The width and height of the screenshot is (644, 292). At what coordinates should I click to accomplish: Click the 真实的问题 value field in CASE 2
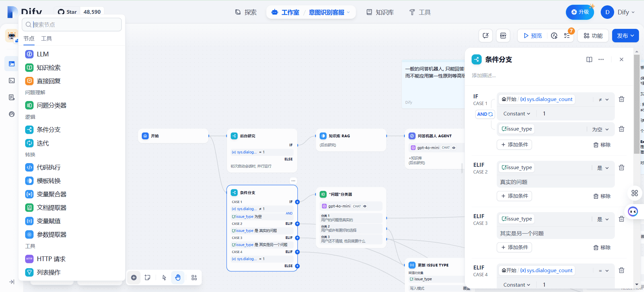[x=555, y=182]
